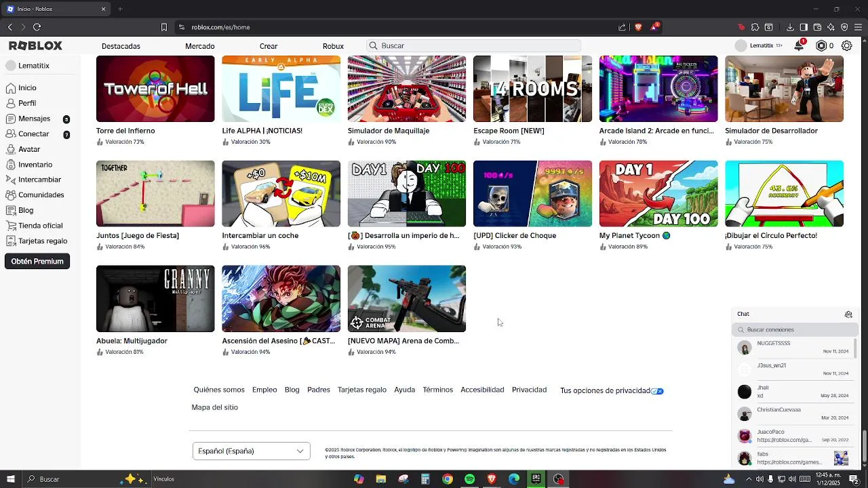This screenshot has width=868, height=488.
Task: Open chat with JuacoPaco
Action: pyautogui.click(x=793, y=436)
